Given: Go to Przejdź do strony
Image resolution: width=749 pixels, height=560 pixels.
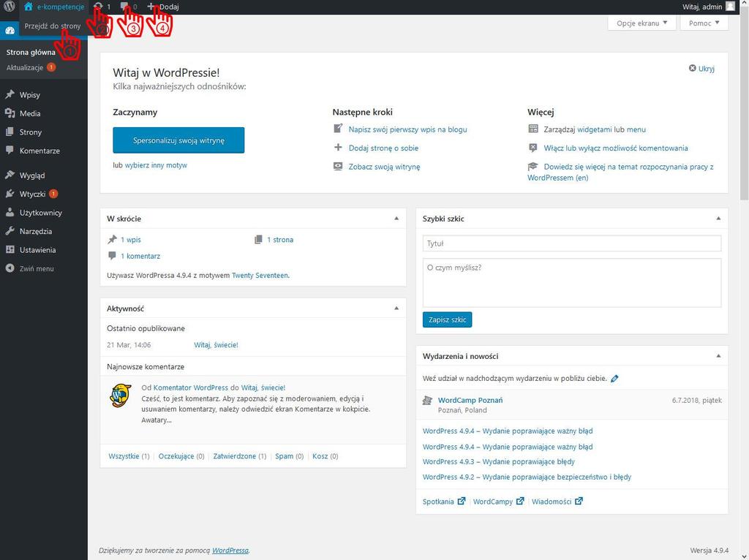Looking at the screenshot, I should click(x=53, y=26).
